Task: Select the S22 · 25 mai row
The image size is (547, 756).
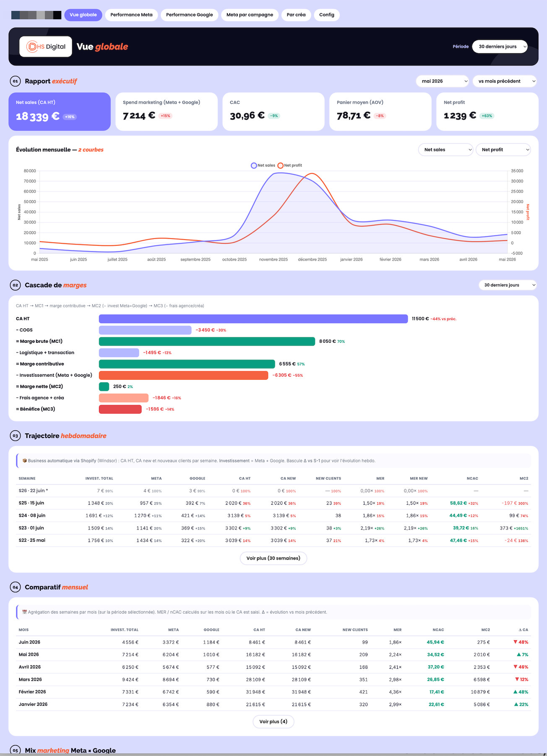Action: (273, 540)
